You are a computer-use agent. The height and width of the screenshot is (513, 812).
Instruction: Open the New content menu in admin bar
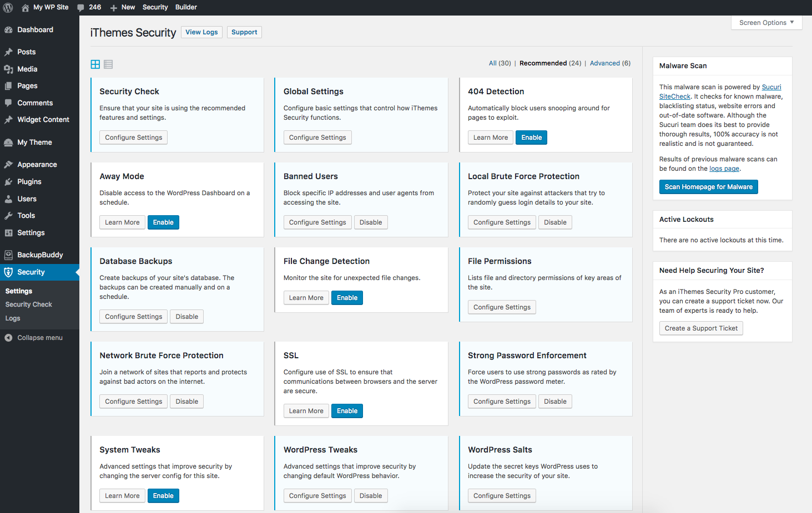pyautogui.click(x=123, y=7)
